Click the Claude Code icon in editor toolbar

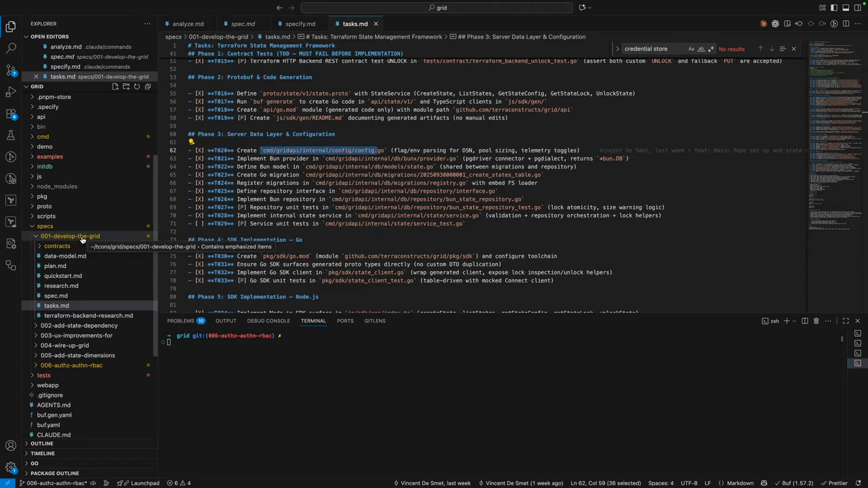(764, 24)
